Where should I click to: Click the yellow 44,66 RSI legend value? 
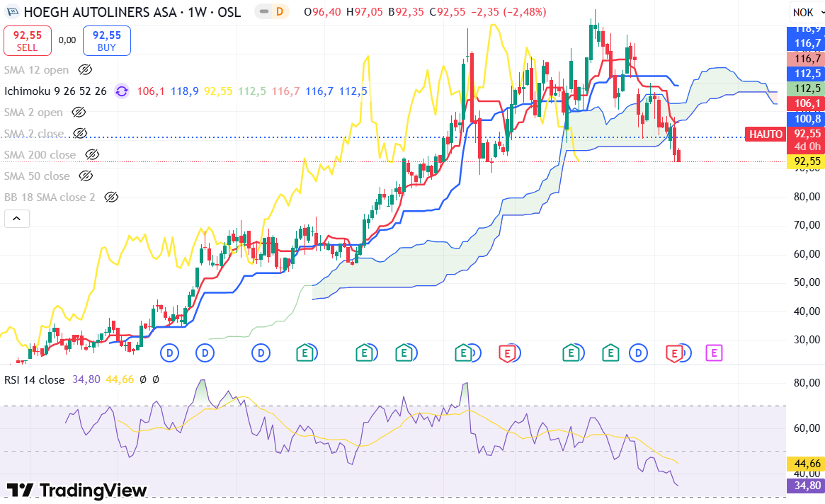click(x=120, y=379)
